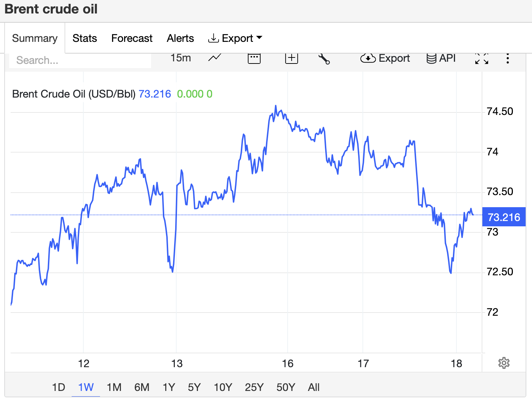
Task: Open the calendar date range icon
Action: (x=254, y=58)
